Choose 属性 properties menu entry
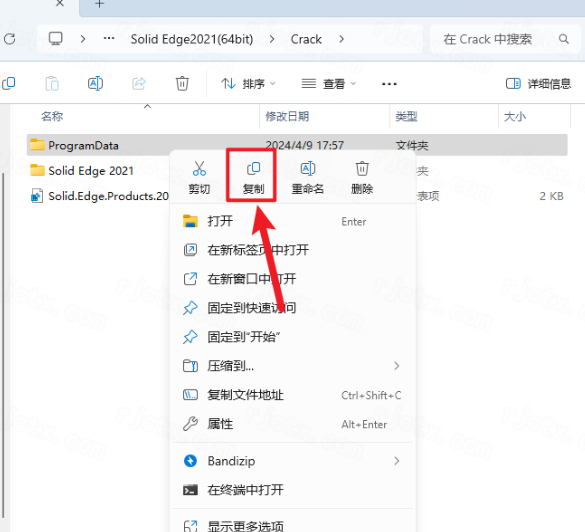The width and height of the screenshot is (585, 532). click(293, 424)
